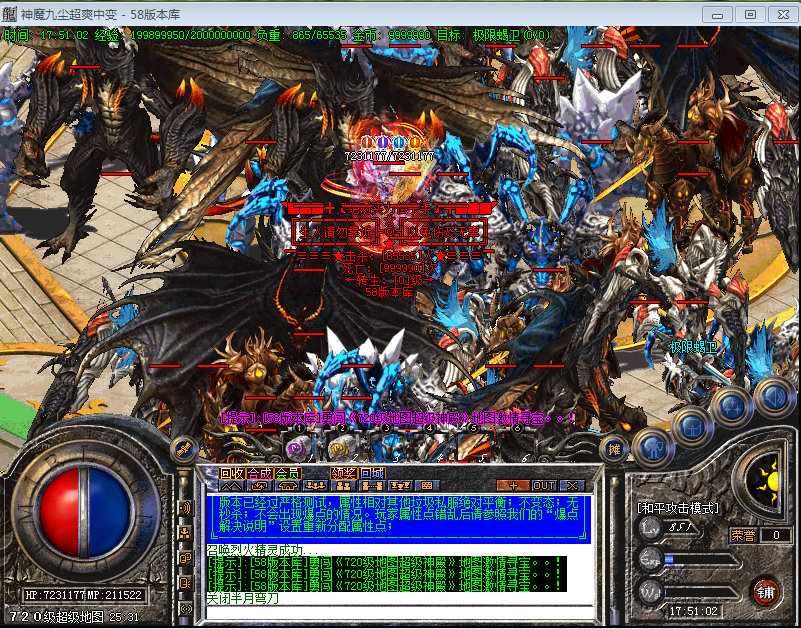Click the 铺 shop button
This screenshot has width=801, height=629.
767,593
